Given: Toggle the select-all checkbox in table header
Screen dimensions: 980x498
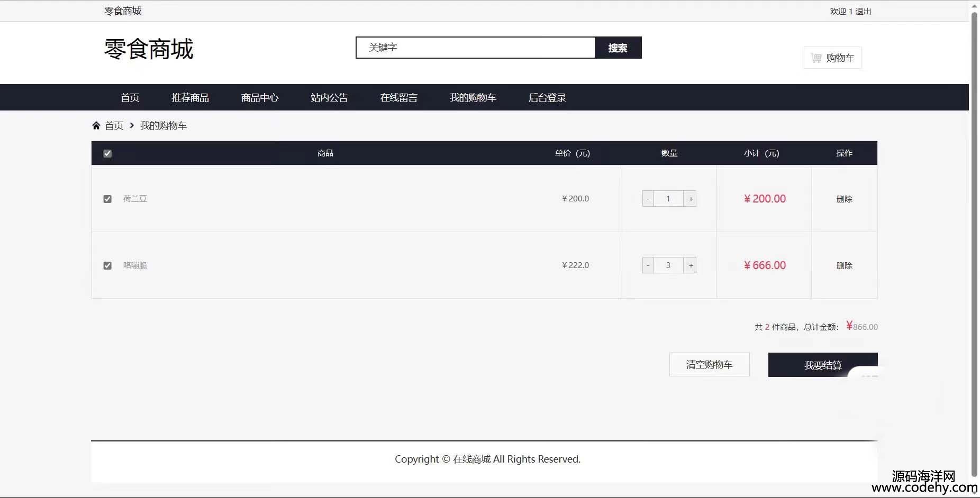Looking at the screenshot, I should (x=107, y=153).
